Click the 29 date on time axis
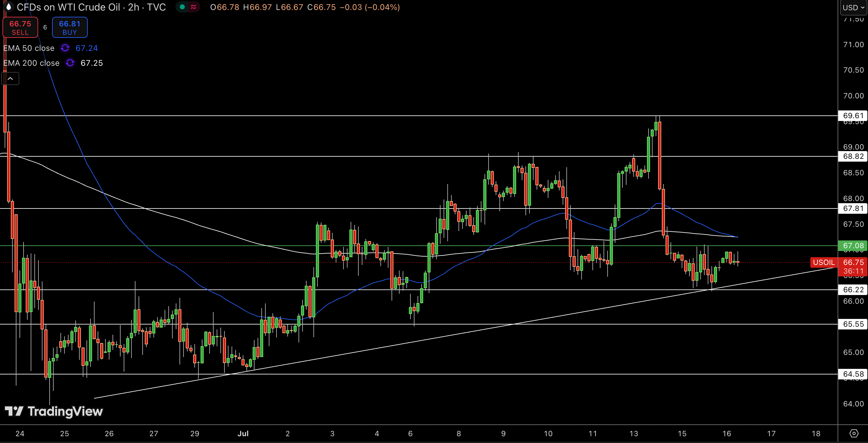The height and width of the screenshot is (443, 868). pos(195,434)
